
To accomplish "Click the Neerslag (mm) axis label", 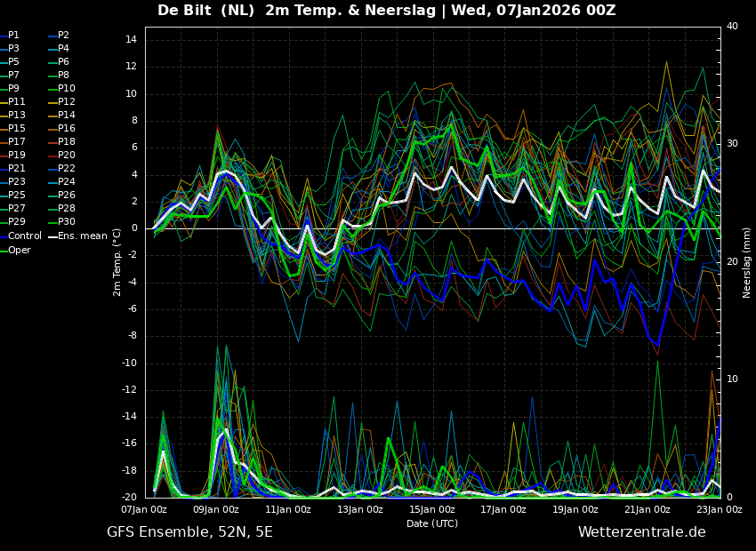I will pyautogui.click(x=746, y=263).
